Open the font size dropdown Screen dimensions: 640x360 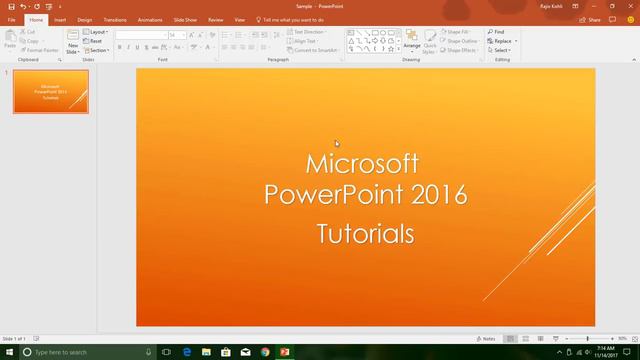point(184,36)
